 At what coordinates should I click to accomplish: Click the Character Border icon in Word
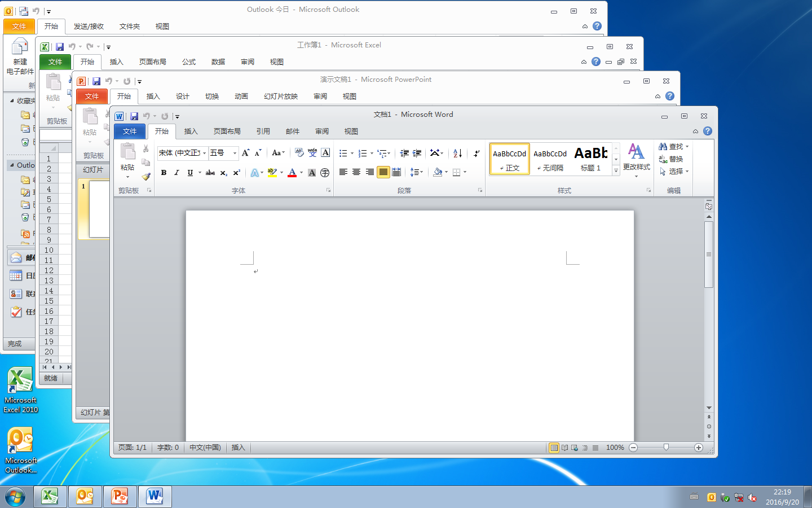point(325,153)
